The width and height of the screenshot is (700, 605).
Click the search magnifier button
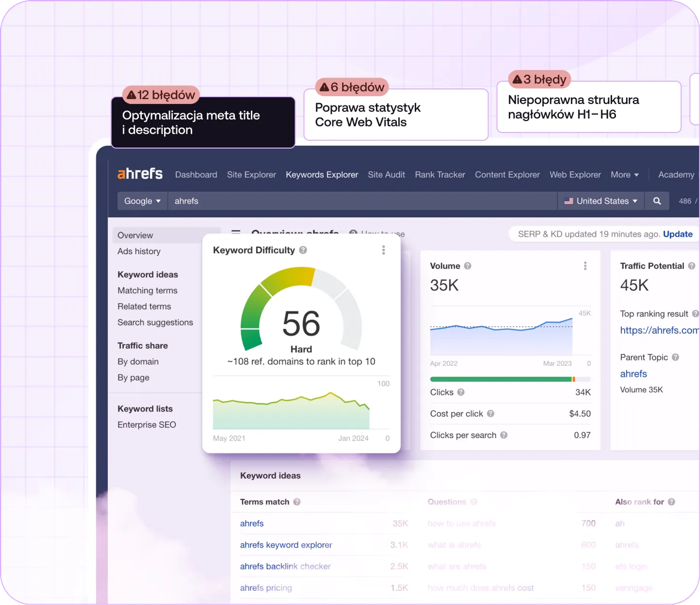tap(657, 201)
